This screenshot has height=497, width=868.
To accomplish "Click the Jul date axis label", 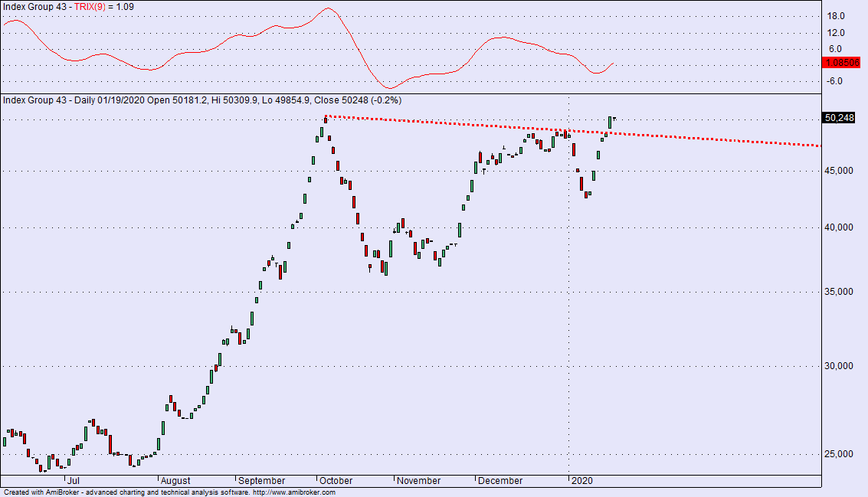I will pos(73,480).
